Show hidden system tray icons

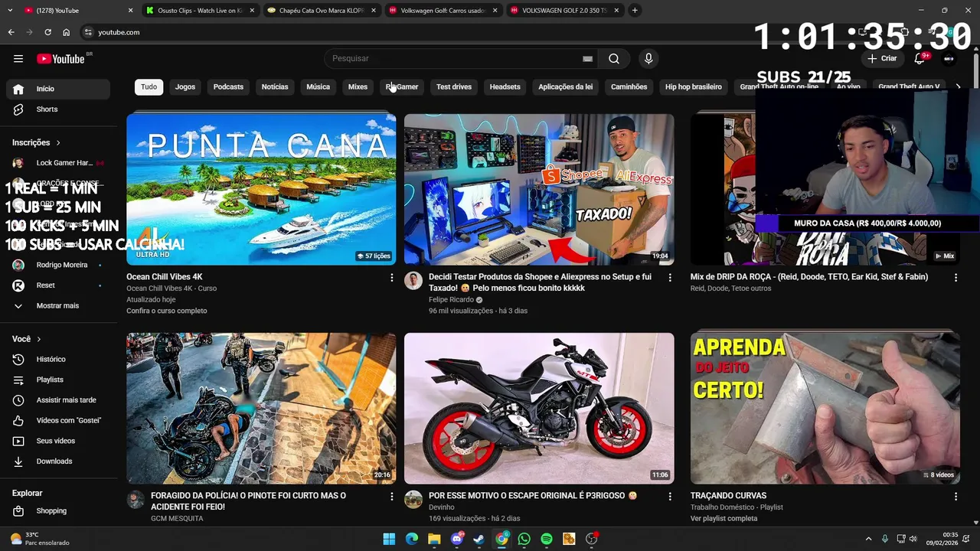[x=868, y=539]
